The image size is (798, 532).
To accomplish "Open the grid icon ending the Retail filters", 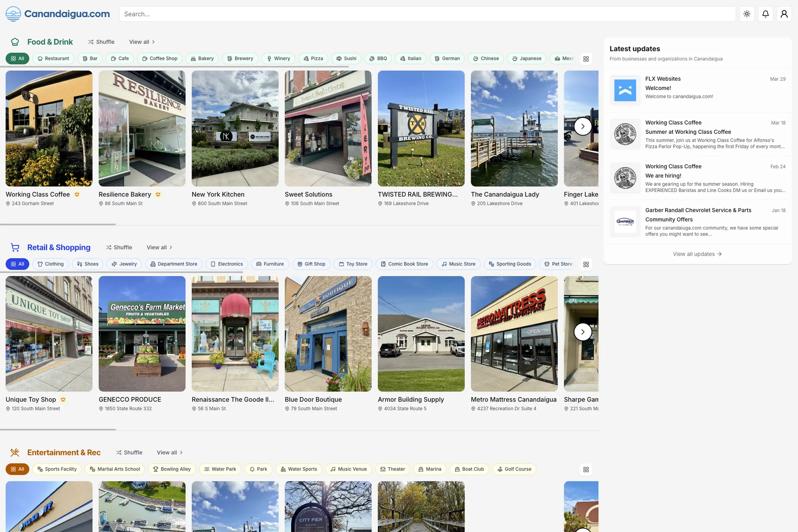I will point(586,264).
